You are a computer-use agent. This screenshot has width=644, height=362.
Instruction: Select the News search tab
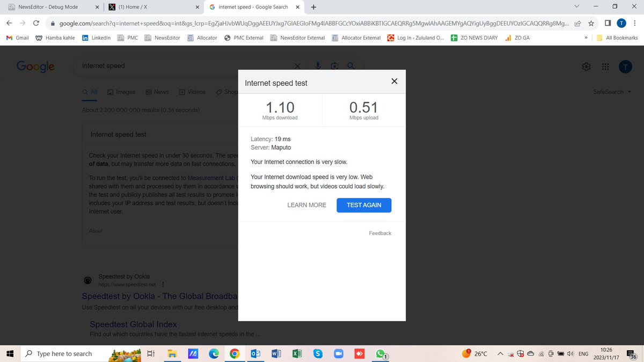(x=157, y=92)
